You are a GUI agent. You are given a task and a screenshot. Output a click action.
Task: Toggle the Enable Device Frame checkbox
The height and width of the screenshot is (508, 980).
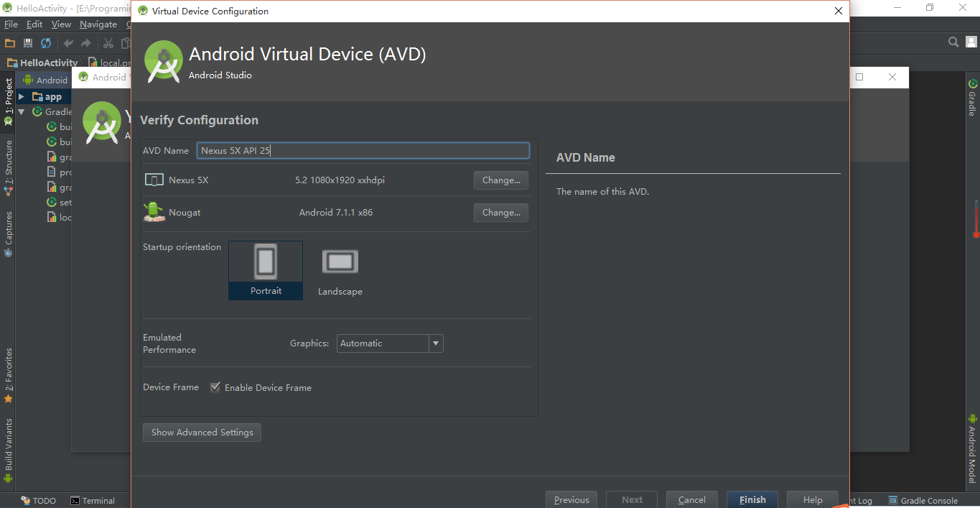[215, 387]
